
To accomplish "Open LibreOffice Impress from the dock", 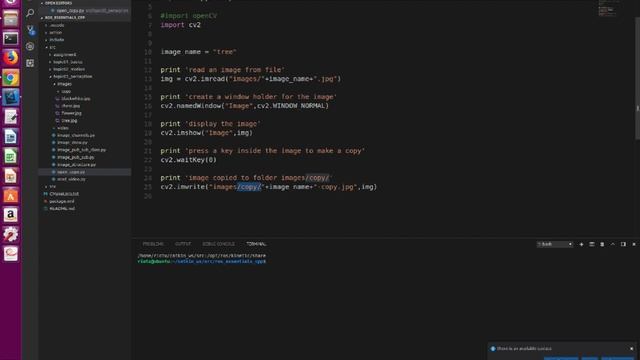I will click(11, 176).
